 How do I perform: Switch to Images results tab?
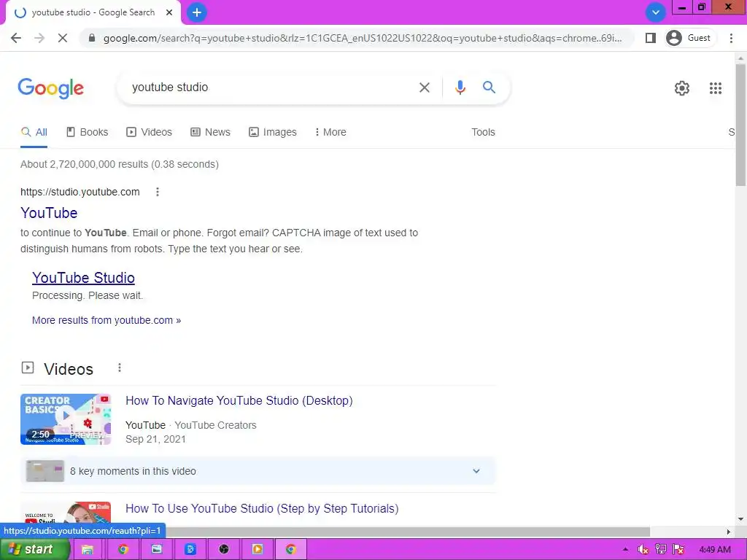pos(273,133)
